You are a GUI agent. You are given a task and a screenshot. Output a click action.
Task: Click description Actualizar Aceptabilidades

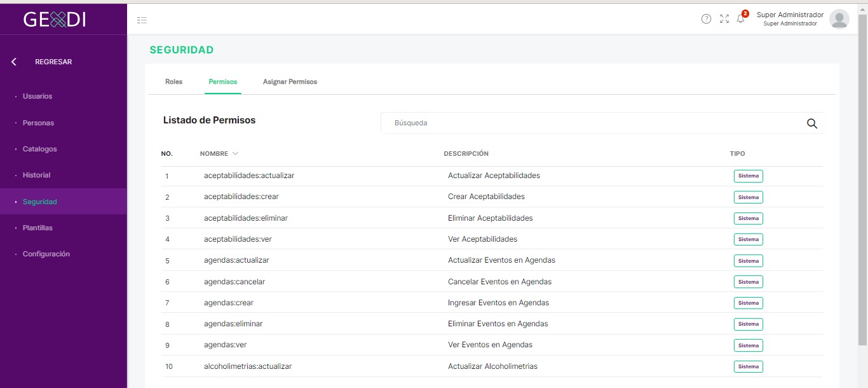pyautogui.click(x=494, y=176)
